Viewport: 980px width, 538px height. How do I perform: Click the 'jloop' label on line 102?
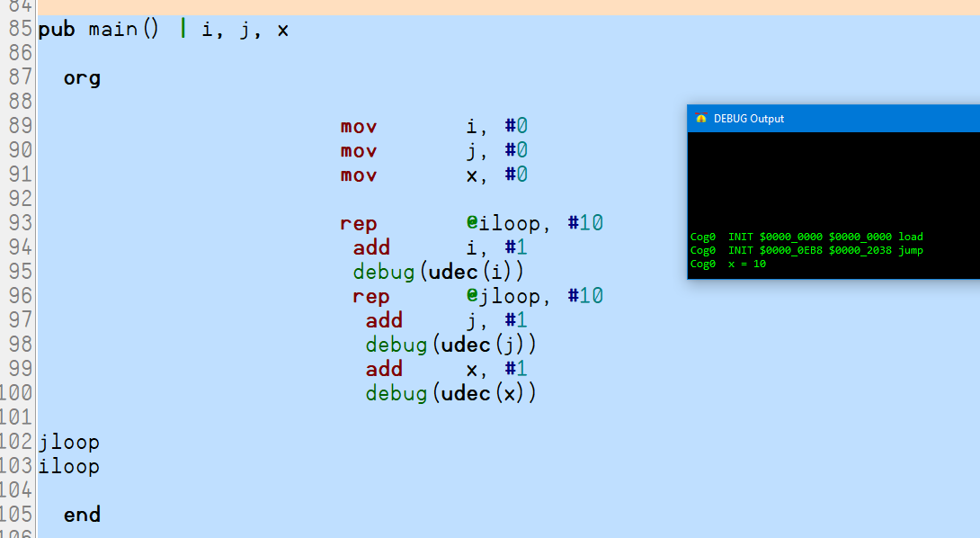coord(68,443)
